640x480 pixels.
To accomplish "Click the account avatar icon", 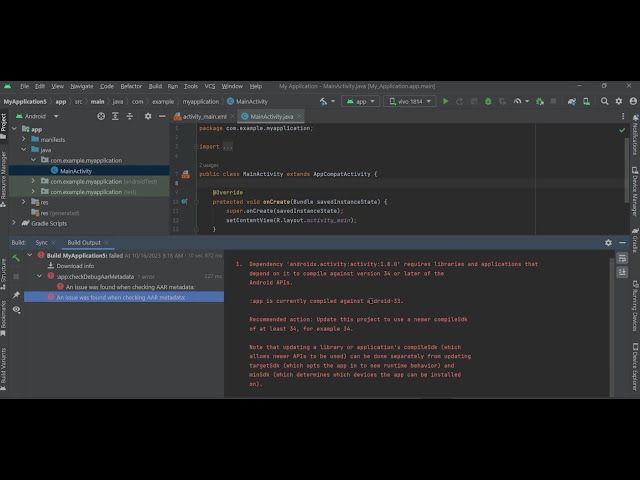I will pos(633,101).
